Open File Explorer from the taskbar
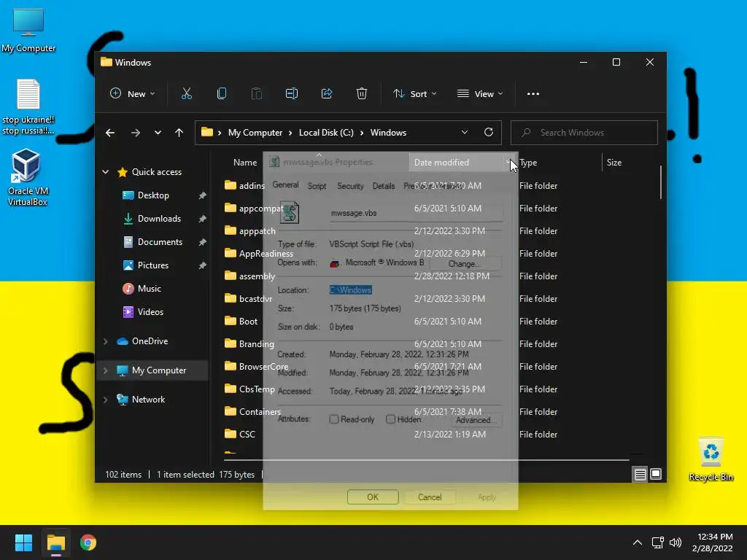The image size is (747, 560). pyautogui.click(x=55, y=542)
